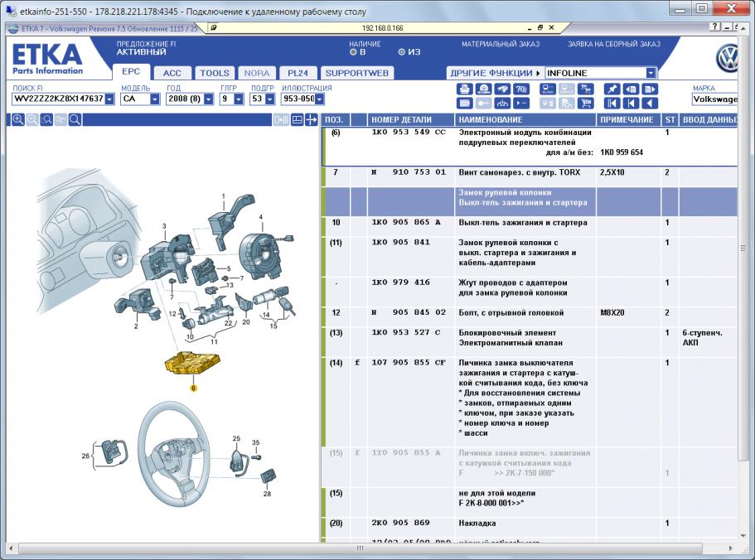Select the 'B' availability radio button

[353, 52]
